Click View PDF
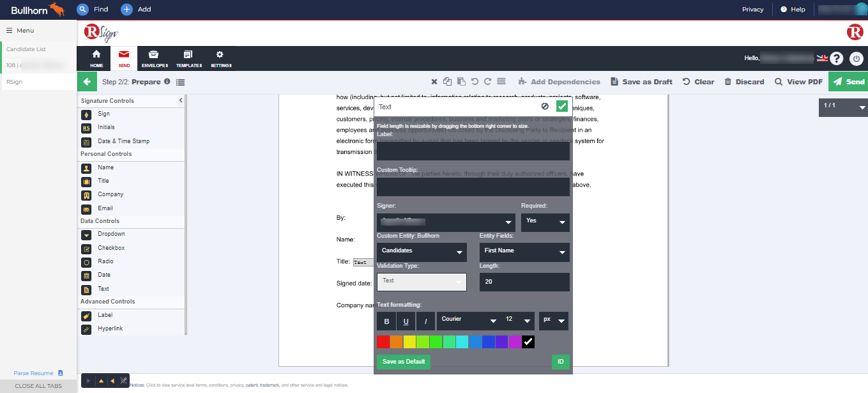 coord(798,82)
